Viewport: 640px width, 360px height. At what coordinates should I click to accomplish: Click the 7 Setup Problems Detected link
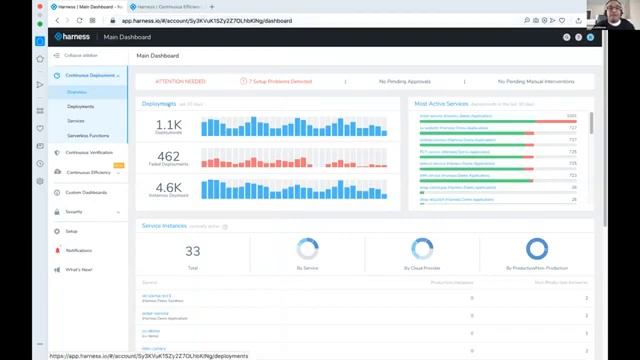coord(280,81)
